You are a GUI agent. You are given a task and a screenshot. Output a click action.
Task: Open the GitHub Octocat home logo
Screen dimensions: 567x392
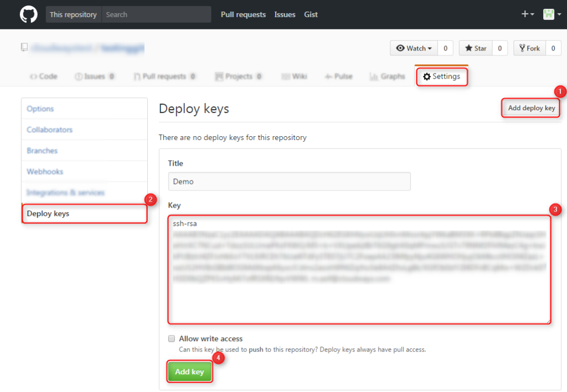pos(29,14)
